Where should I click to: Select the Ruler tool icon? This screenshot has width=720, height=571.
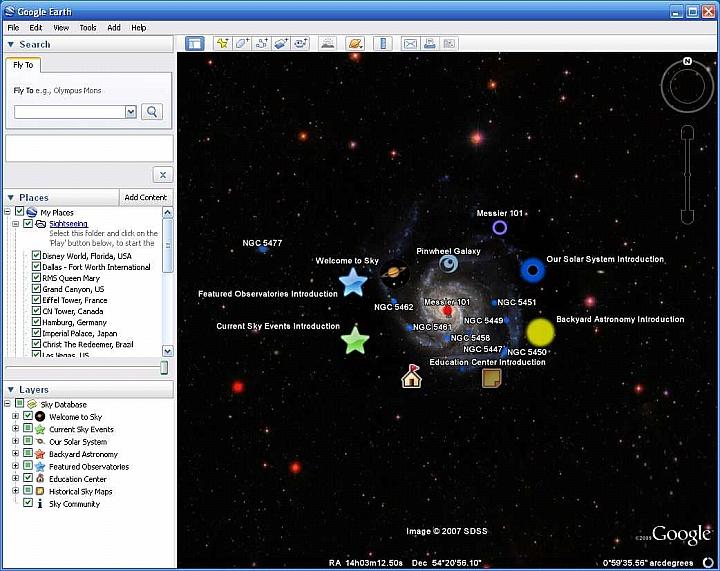point(383,44)
